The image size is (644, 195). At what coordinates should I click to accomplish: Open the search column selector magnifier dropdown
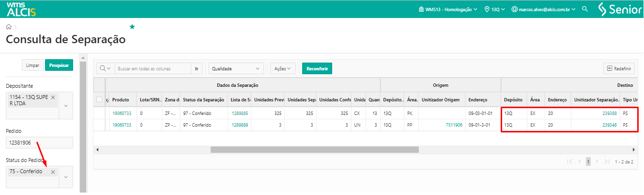click(106, 69)
